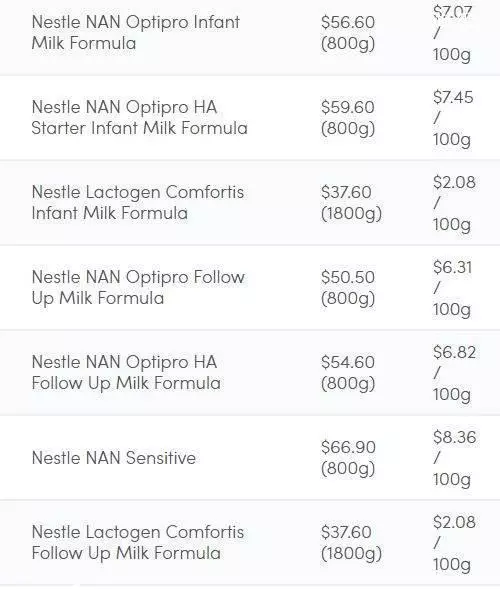Click the $8.36 / 100g unit price
This screenshot has width=500, height=589.
[454, 458]
